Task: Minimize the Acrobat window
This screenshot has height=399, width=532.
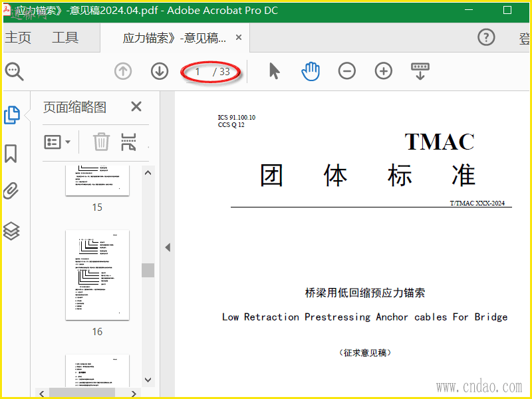Action: pyautogui.click(x=469, y=10)
